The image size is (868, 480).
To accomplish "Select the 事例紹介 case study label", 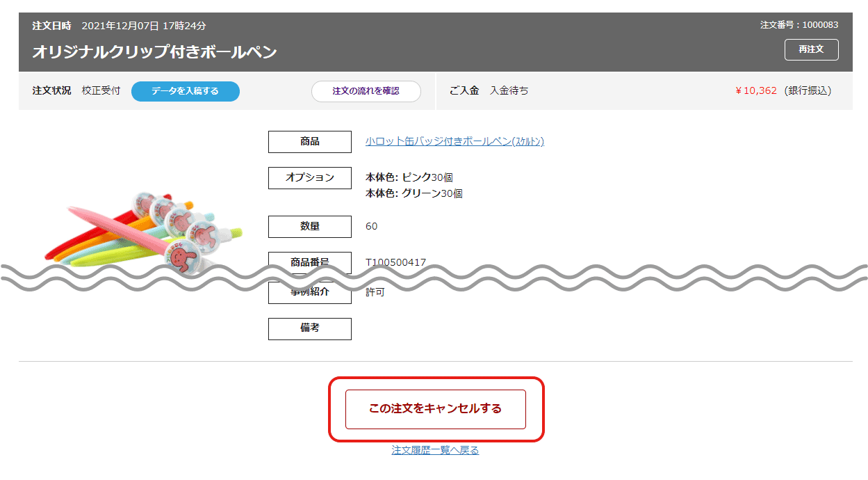I will click(309, 292).
